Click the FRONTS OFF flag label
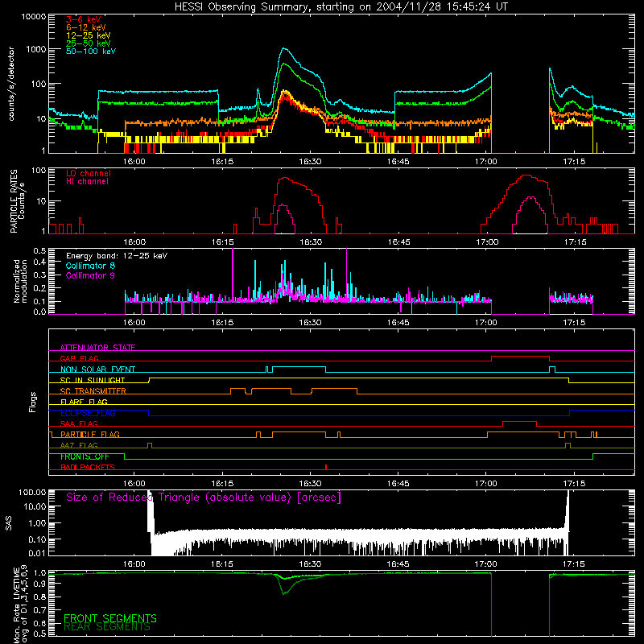This screenshot has height=644, width=644. (85, 456)
